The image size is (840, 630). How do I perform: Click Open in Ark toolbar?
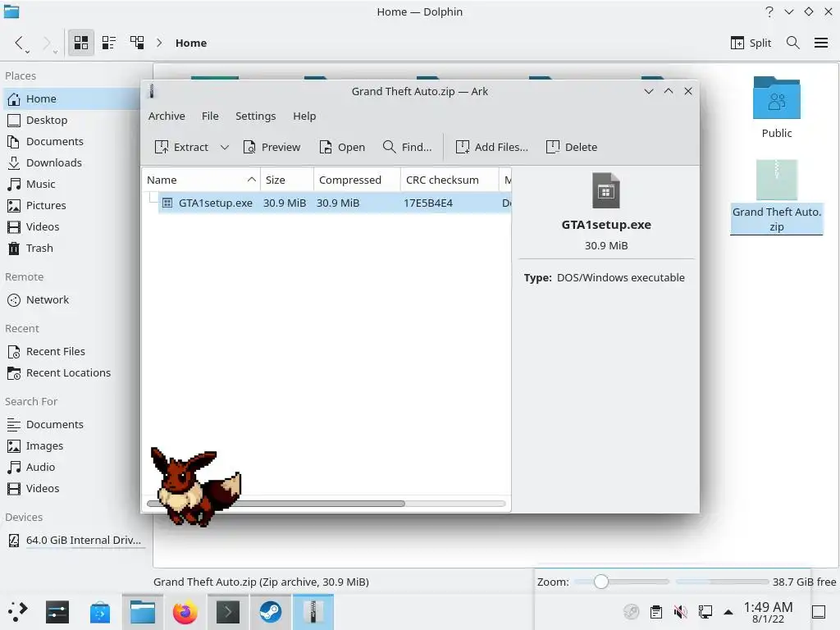342,148
